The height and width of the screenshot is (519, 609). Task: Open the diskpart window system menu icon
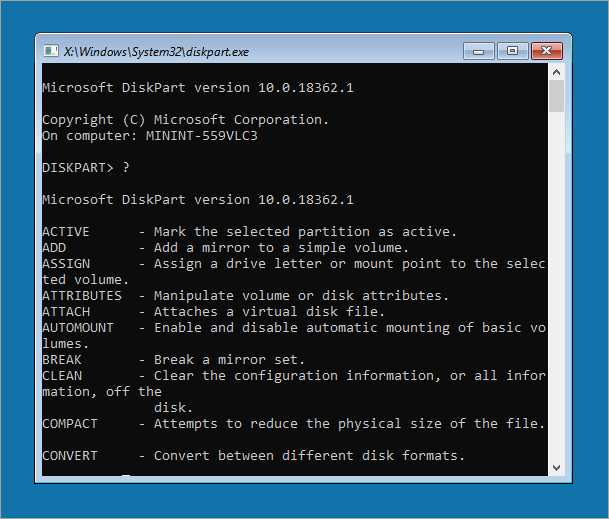(x=50, y=50)
